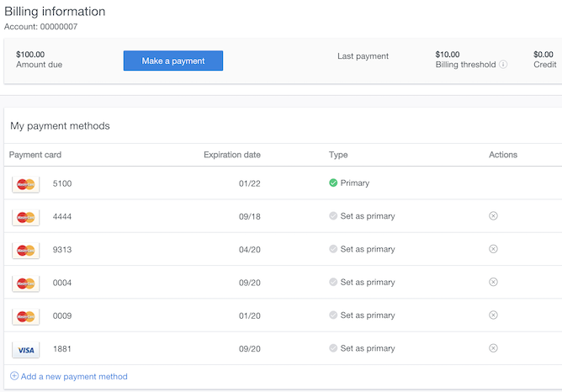The width and height of the screenshot is (562, 392).
Task: Click the Mastercard logo for card 5100
Action: [25, 183]
